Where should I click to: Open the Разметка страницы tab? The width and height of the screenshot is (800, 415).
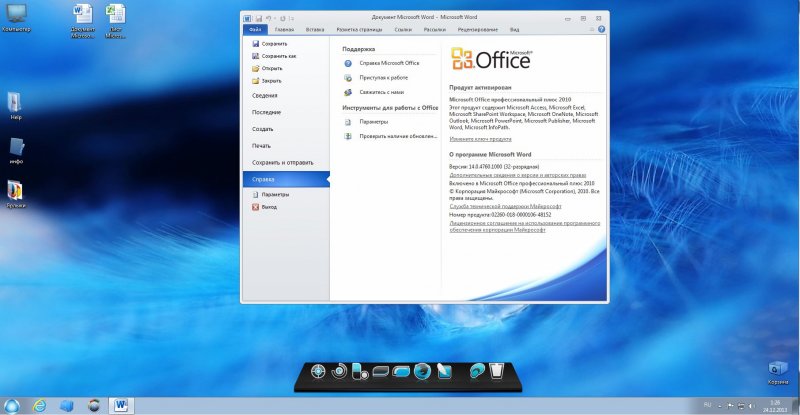coord(359,30)
